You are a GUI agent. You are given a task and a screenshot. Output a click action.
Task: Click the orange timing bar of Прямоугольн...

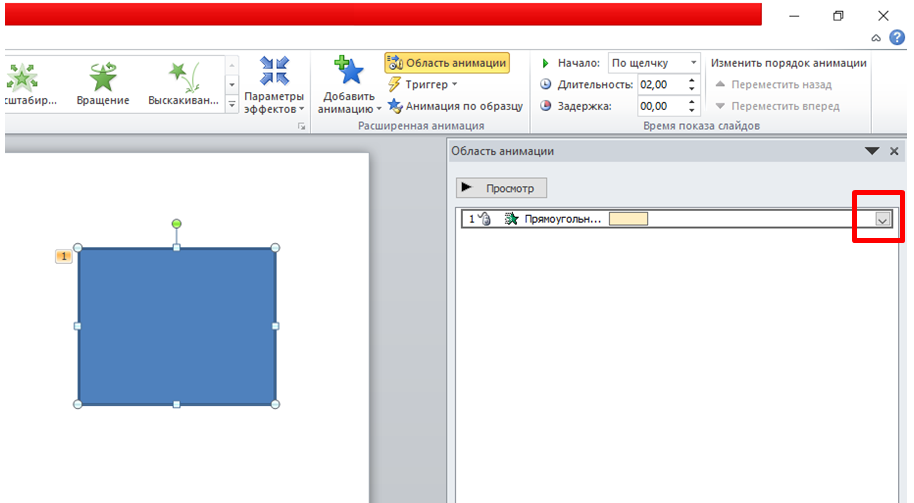[628, 219]
